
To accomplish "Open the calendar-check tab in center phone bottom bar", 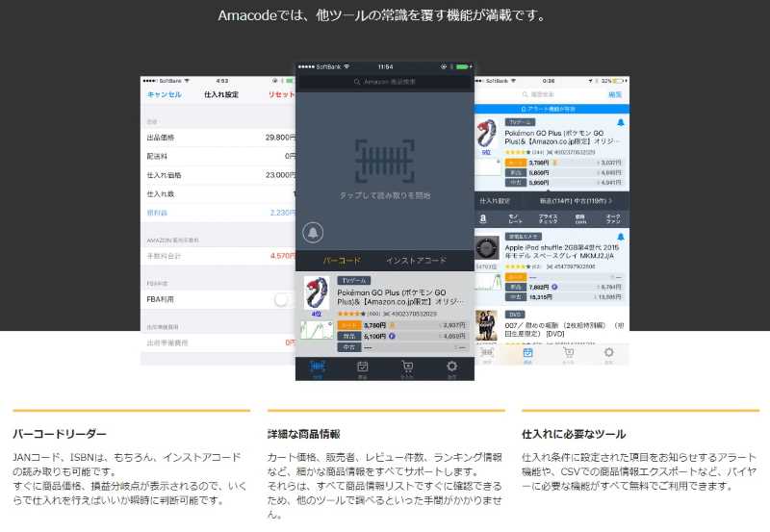I will [363, 368].
